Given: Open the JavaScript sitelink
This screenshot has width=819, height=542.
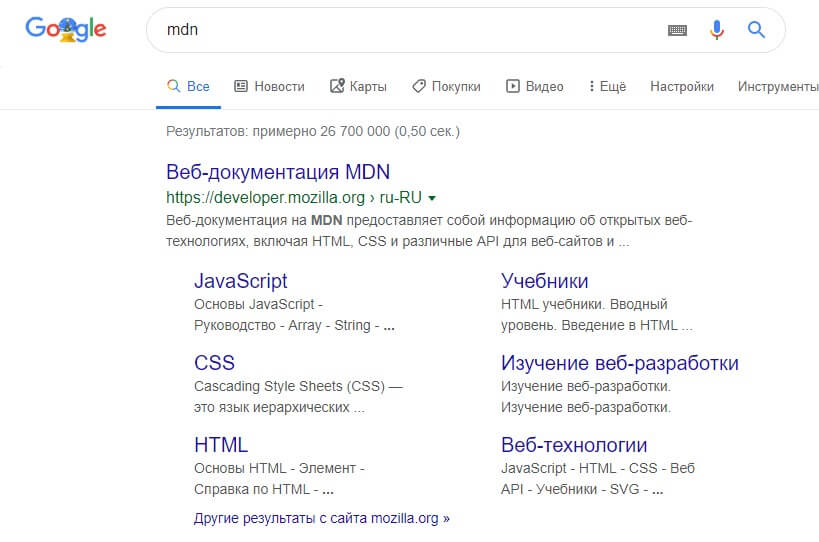Looking at the screenshot, I should pyautogui.click(x=240, y=281).
